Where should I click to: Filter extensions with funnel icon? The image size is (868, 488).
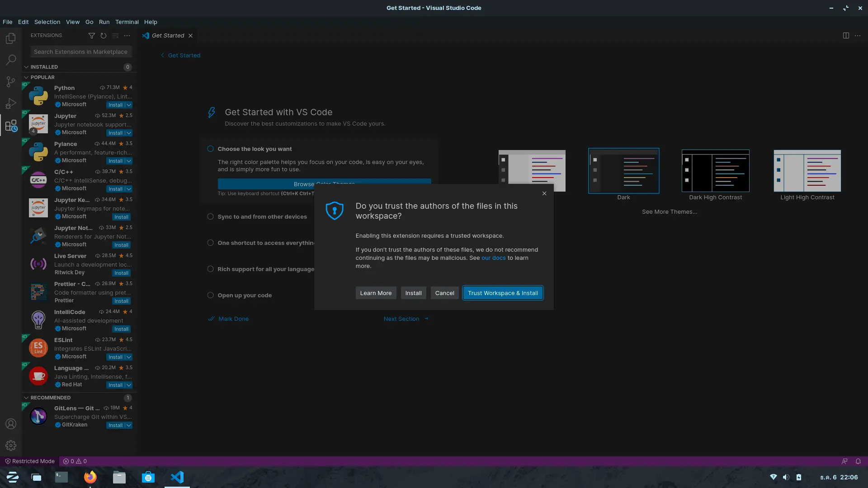(92, 36)
